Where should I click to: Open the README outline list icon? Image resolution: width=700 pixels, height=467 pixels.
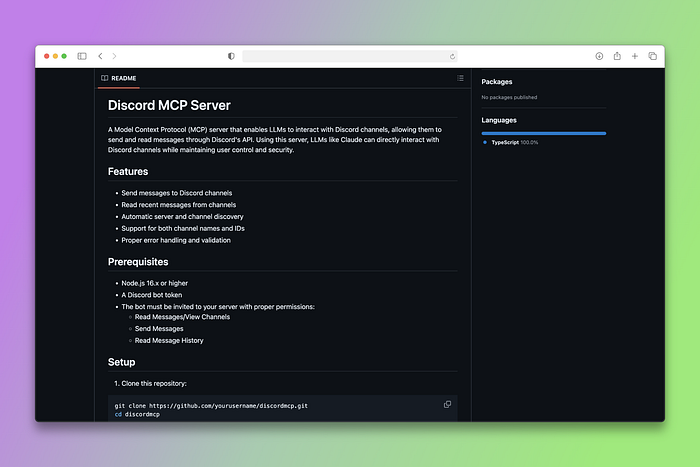click(x=460, y=78)
